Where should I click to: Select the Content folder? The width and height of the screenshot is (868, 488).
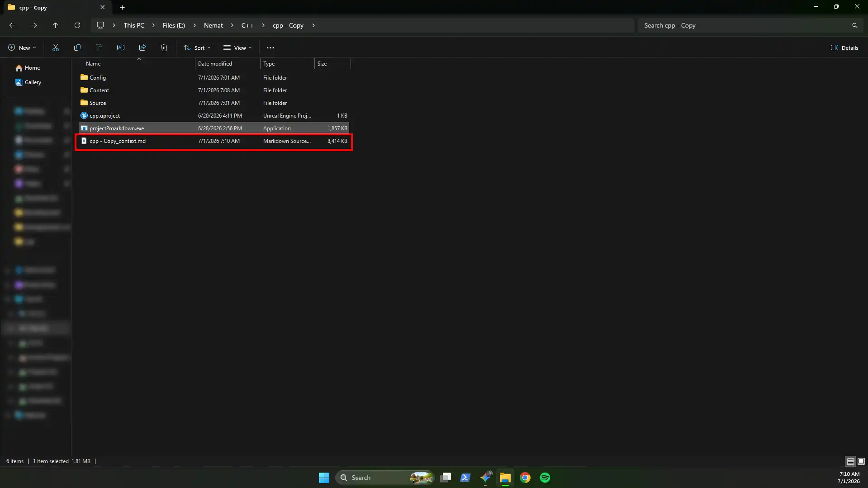point(214,90)
